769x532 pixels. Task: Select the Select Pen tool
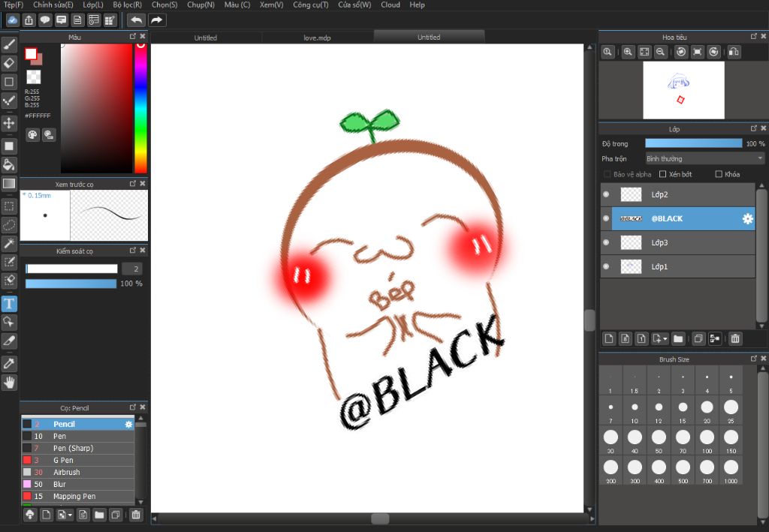pyautogui.click(x=9, y=262)
